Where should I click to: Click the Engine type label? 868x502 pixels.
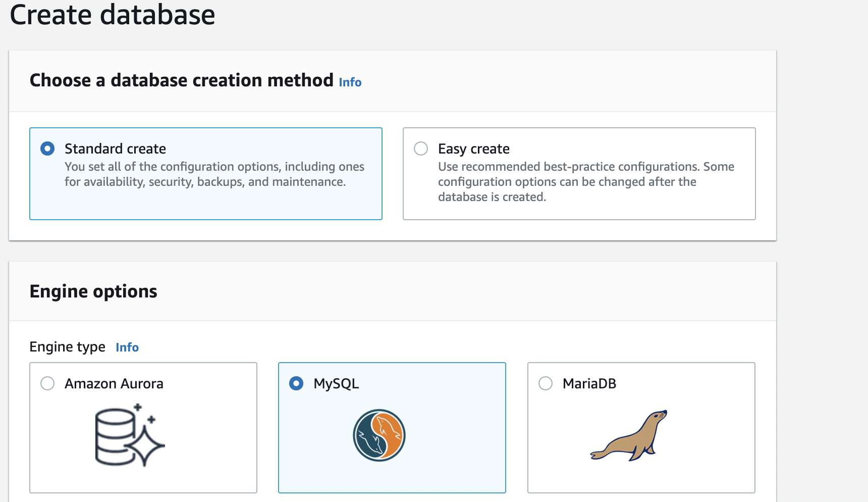point(68,347)
